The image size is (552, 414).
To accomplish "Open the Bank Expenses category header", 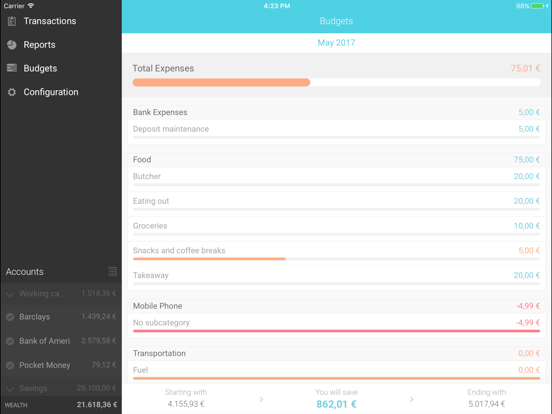I will 336,112.
